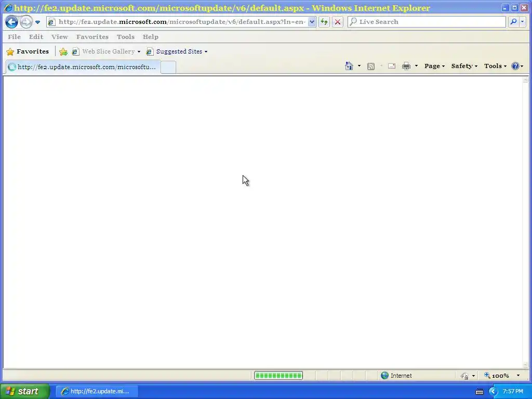Click the 7:57 PM clock
Screen dimensions: 532x399
pyautogui.click(x=513, y=392)
